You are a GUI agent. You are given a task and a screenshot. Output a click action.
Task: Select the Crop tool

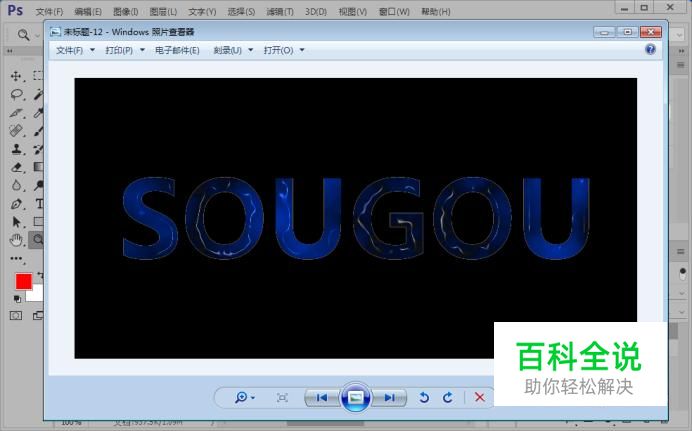(x=16, y=112)
